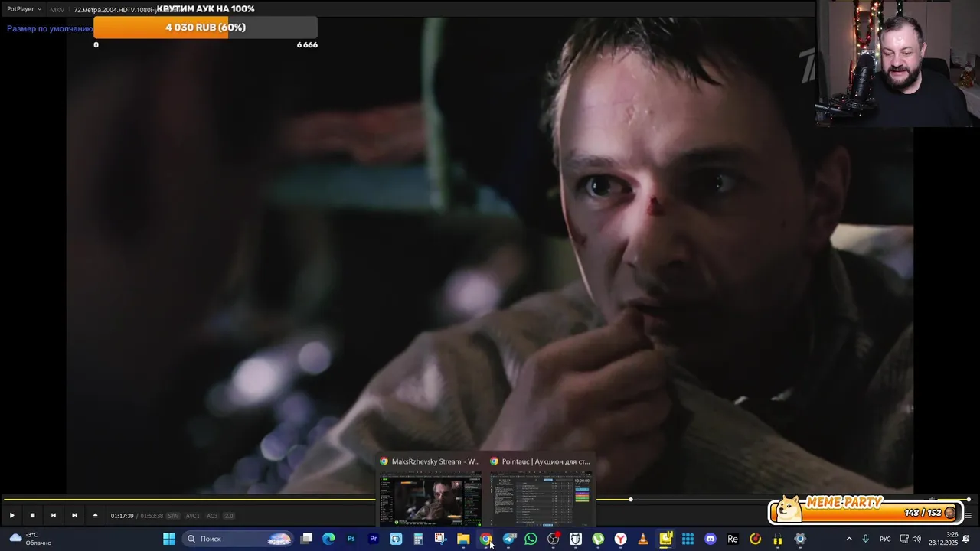Click the Eject/open file button
The width and height of the screenshot is (980, 551).
pos(95,515)
